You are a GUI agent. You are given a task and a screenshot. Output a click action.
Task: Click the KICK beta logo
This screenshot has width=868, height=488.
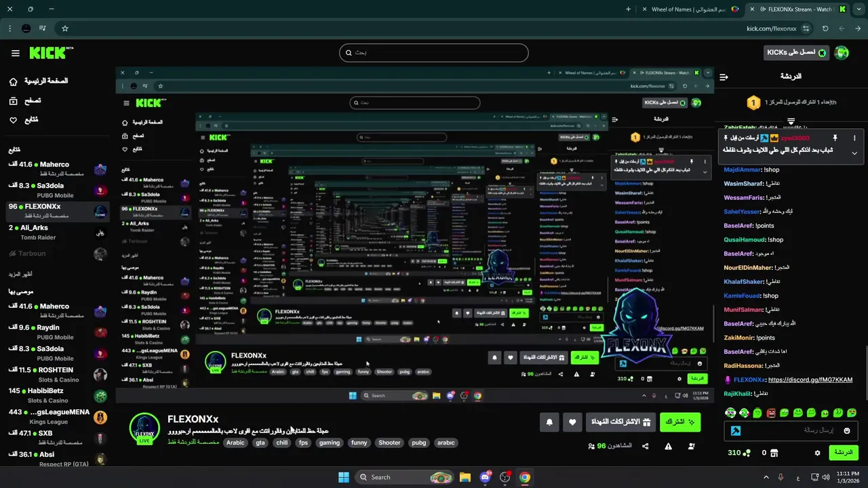pyautogui.click(x=52, y=53)
